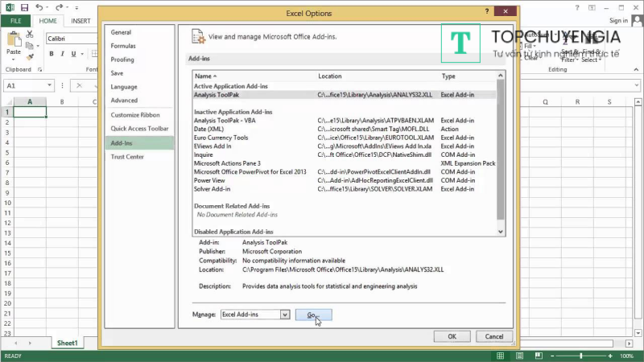Switch to the INSERT ribbon tab
This screenshot has width=644, height=362.
pyautogui.click(x=80, y=21)
